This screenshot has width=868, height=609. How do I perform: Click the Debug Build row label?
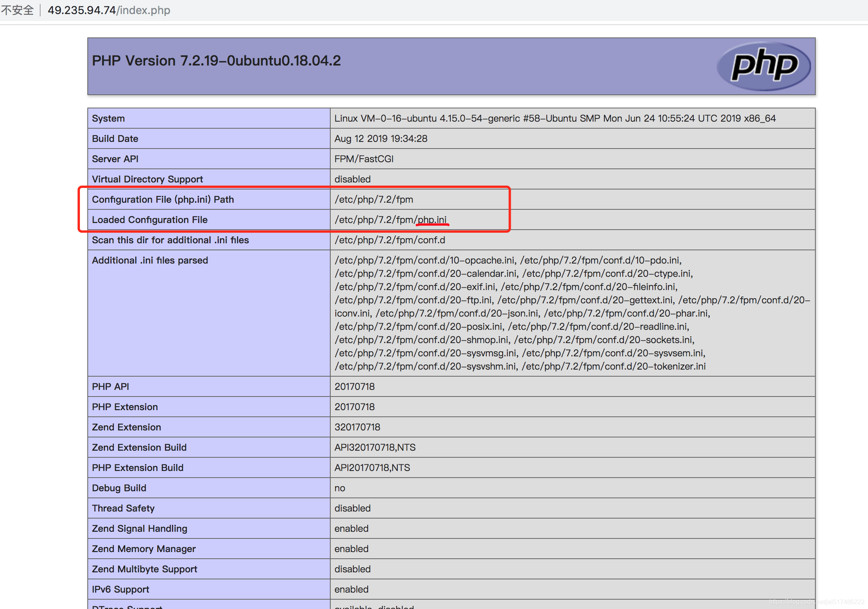119,488
